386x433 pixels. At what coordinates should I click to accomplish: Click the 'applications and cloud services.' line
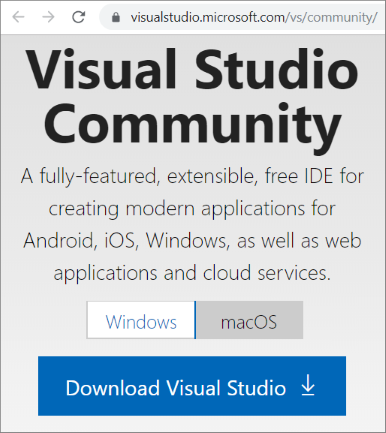coord(192,274)
